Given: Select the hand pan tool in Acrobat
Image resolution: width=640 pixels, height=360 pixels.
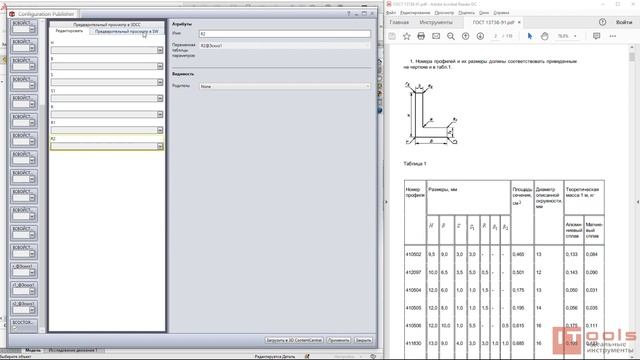Looking at the screenshot, I should click(x=544, y=36).
